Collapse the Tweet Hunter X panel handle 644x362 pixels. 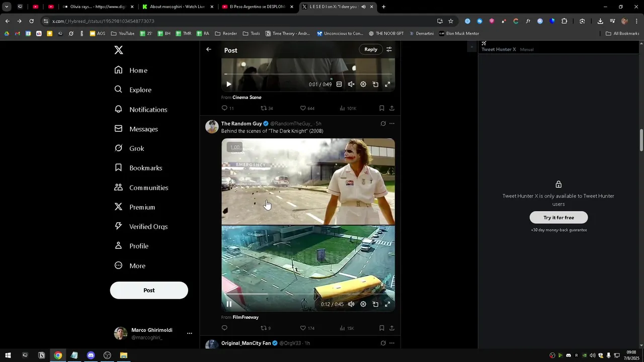pos(471,47)
